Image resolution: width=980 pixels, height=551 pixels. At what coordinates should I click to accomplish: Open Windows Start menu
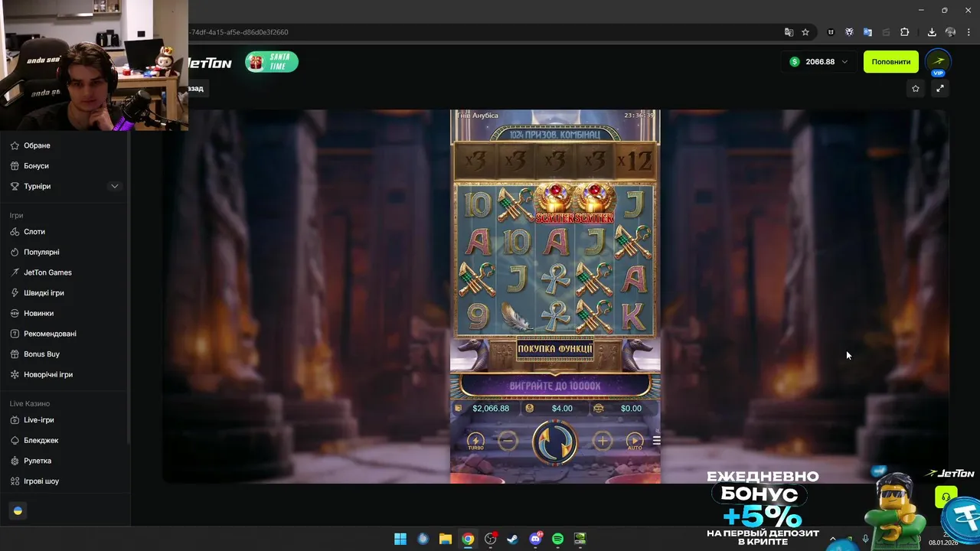point(400,539)
